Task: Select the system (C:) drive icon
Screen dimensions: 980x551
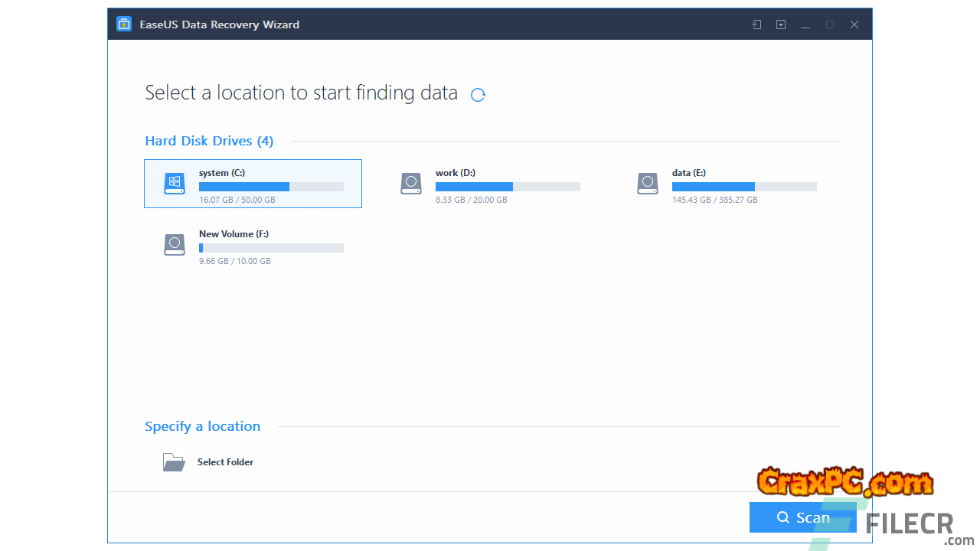Action: point(175,184)
